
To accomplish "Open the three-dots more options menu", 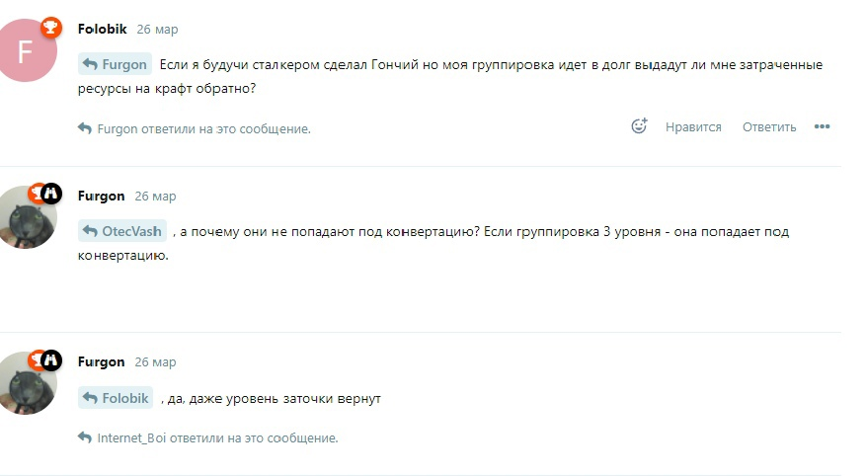I will coord(822,126).
